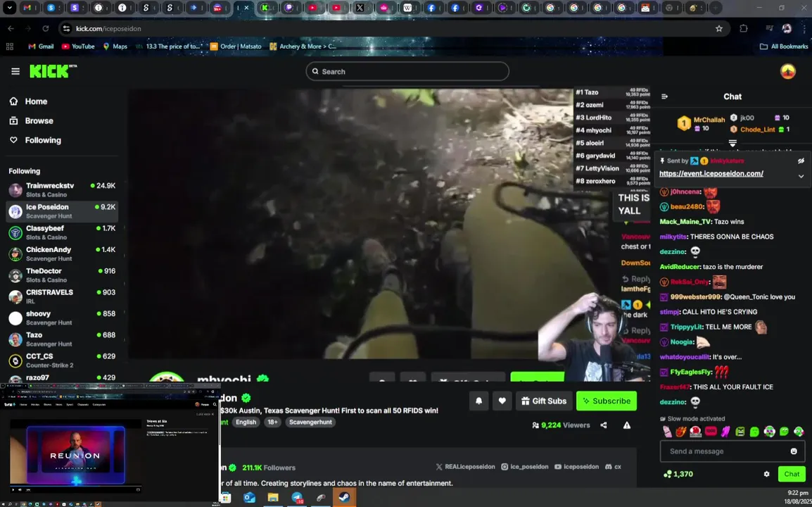Select Ice Poseidon channel in sidebar
This screenshot has width=812, height=507.
click(x=62, y=211)
